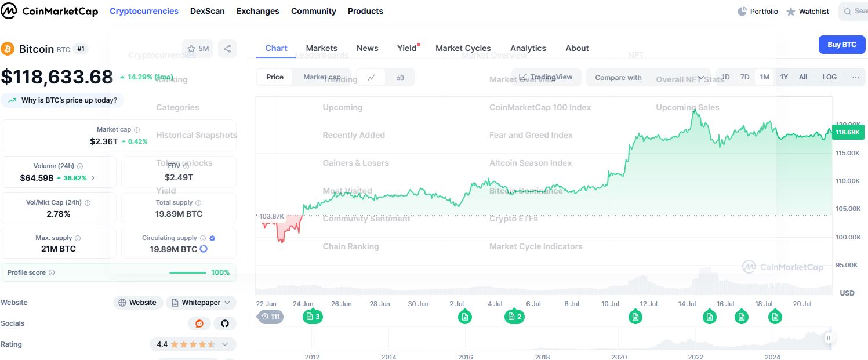Viewport: 868px width, 360px height.
Task: Switch to the Markets tab
Action: click(x=321, y=48)
